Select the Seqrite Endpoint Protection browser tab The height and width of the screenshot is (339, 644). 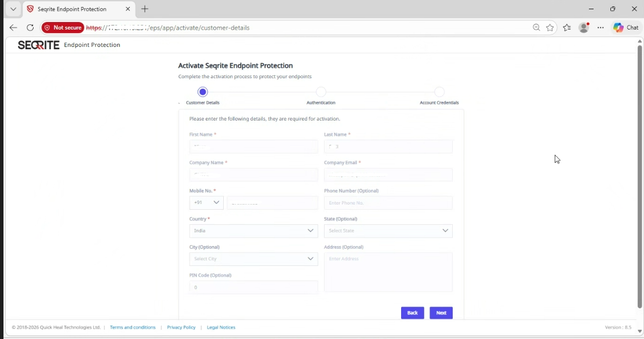coord(72,9)
